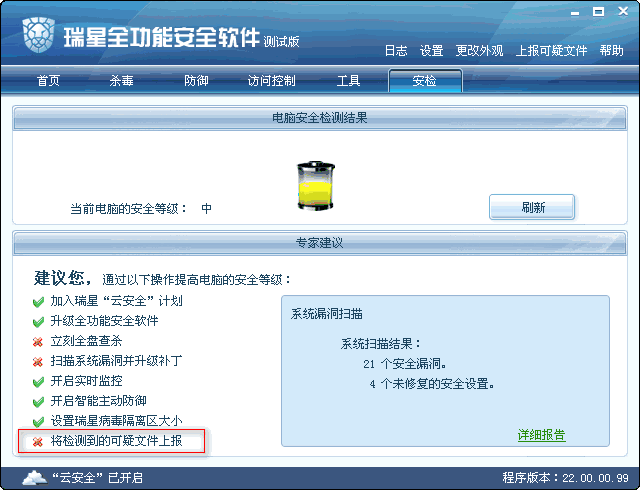The width and height of the screenshot is (640, 490).
Task: Open the 日志 menu
Action: [x=396, y=51]
